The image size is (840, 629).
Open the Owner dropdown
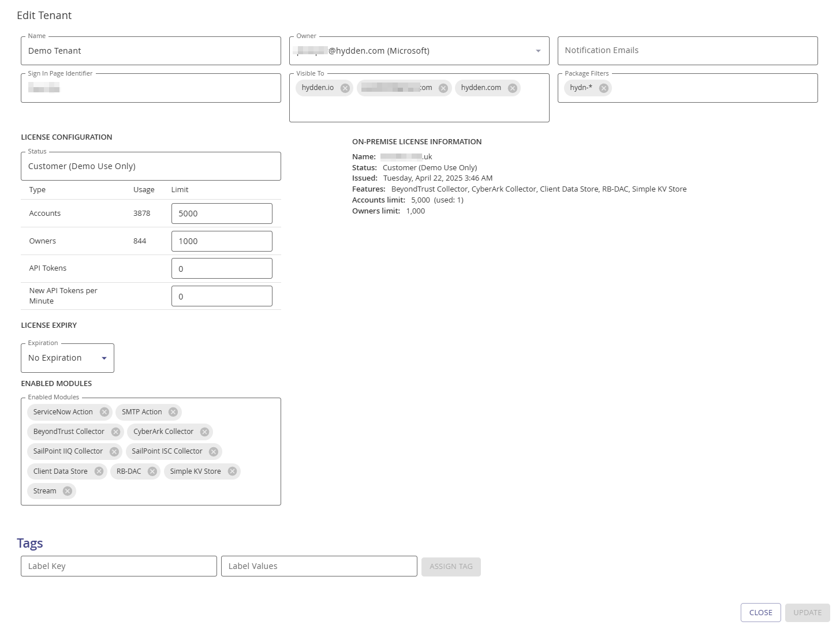click(538, 50)
